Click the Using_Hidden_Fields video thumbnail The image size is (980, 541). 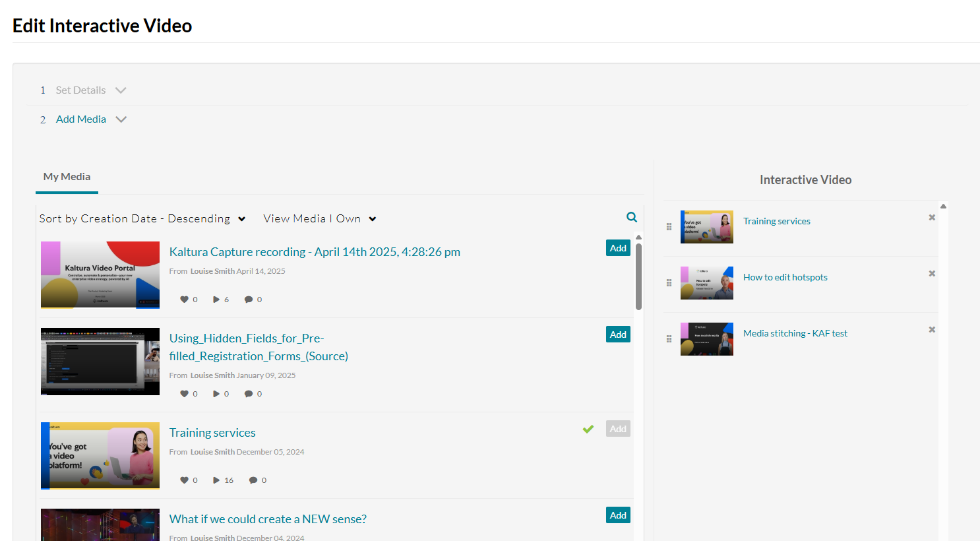point(100,362)
